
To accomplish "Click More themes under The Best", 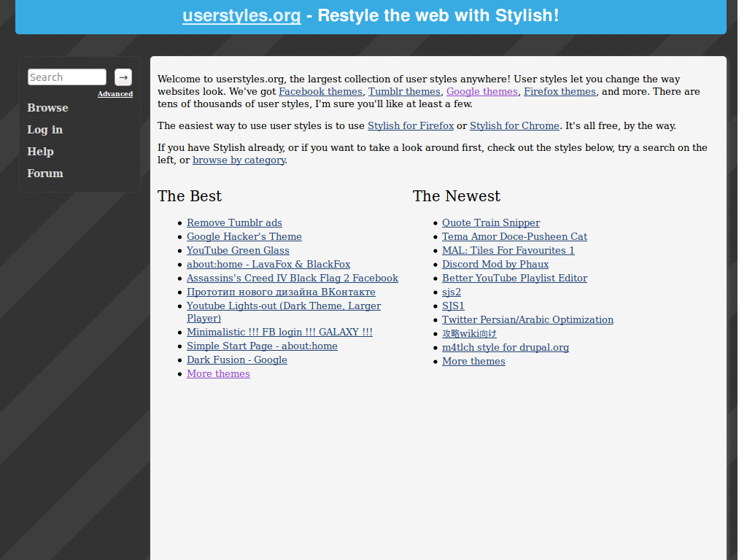I will (x=218, y=373).
